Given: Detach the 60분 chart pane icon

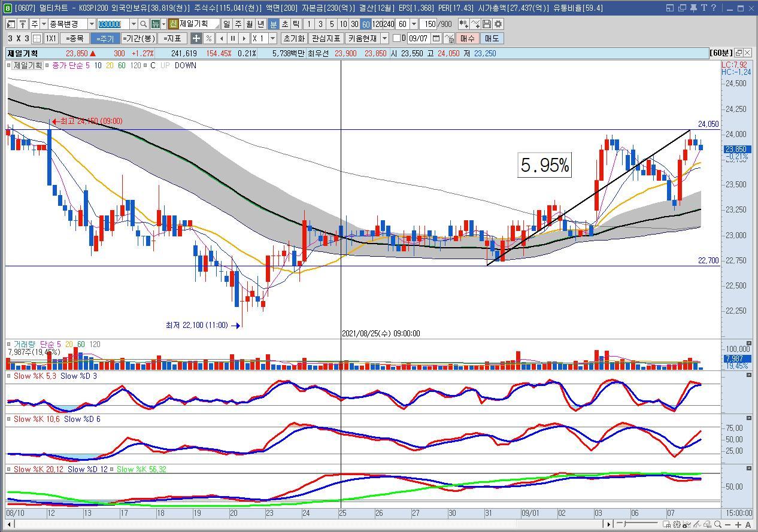Looking at the screenshot, I should tap(738, 53).
